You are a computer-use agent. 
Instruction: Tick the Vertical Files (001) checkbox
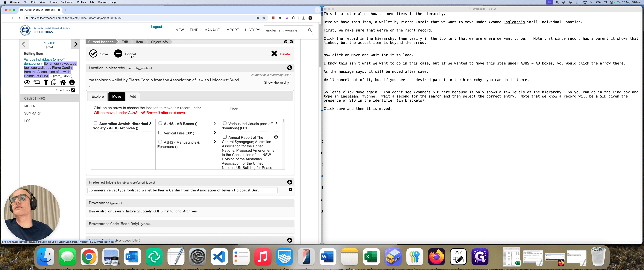tap(160, 133)
